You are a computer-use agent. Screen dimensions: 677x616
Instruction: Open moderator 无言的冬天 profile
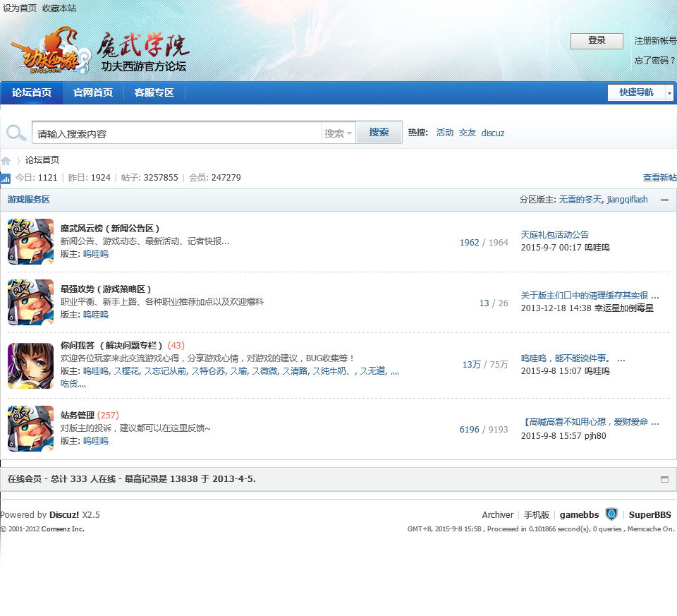(x=580, y=200)
